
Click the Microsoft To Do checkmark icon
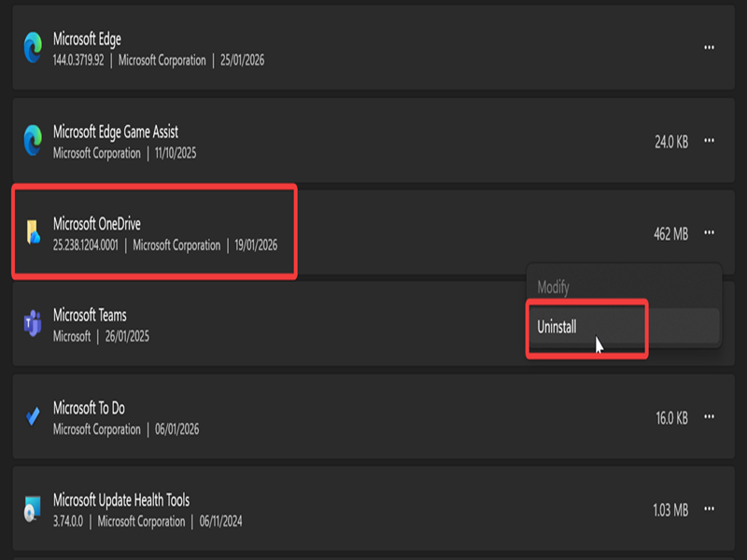click(33, 417)
